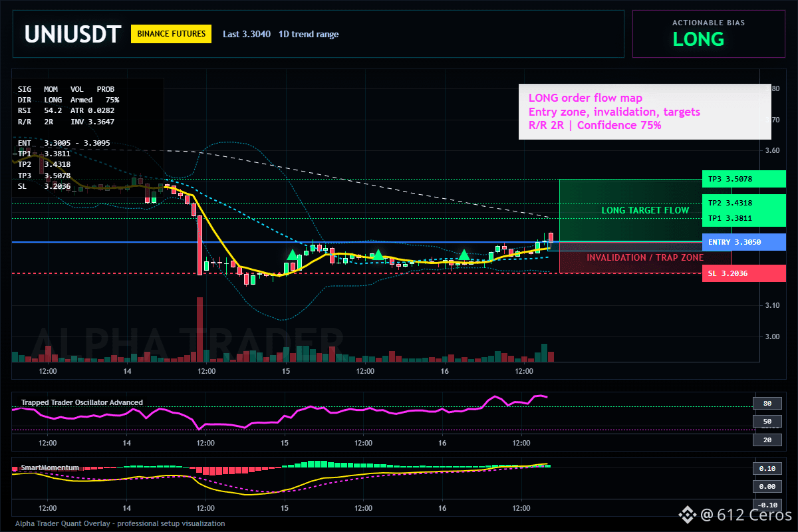
Task: Click the RSI 54.2 value in stats panel
Action: 40,110
